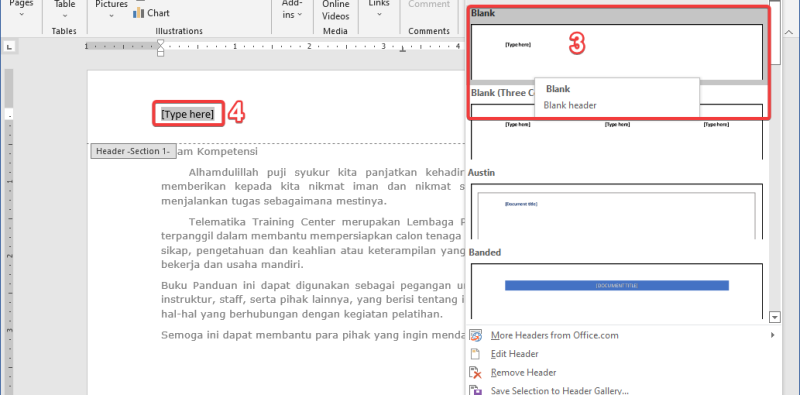The height and width of the screenshot is (395, 800).
Task: Open the Links dropdown
Action: [379, 9]
